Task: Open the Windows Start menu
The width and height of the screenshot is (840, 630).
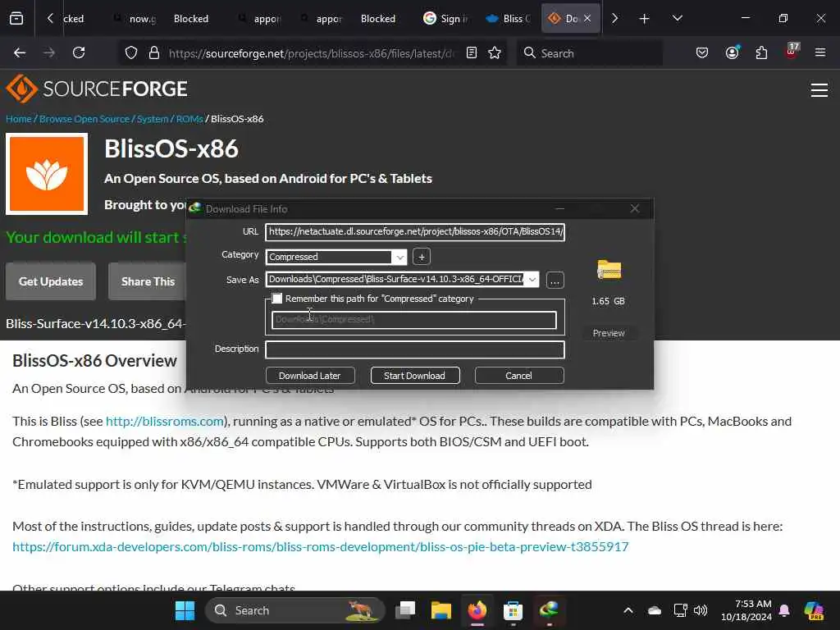Action: pyautogui.click(x=185, y=610)
